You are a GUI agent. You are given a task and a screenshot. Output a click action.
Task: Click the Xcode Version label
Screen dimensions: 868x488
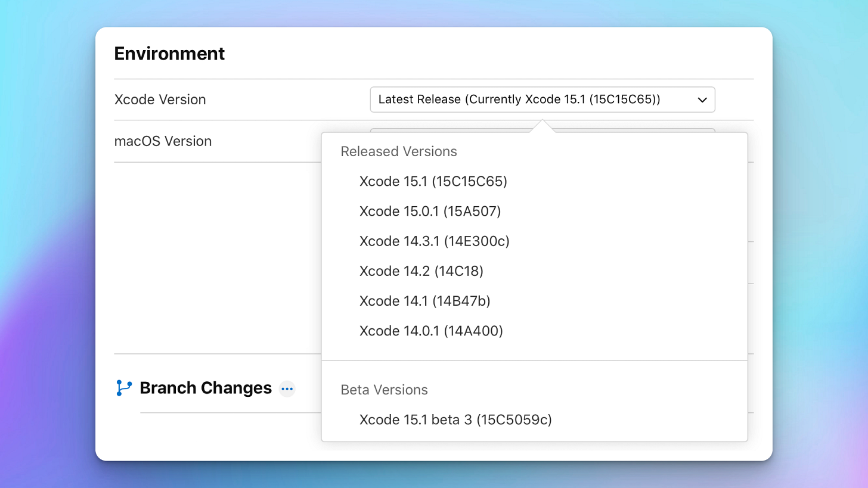160,100
